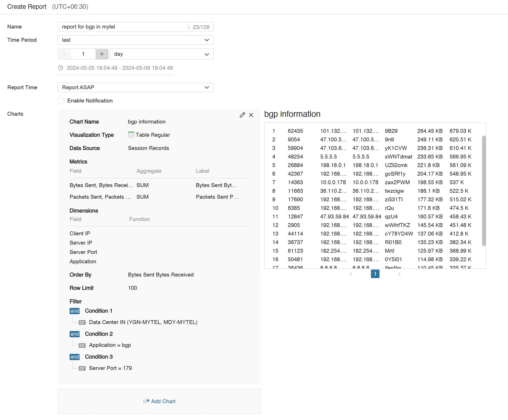
Task: Click the Add Chart icon
Action: click(x=146, y=401)
